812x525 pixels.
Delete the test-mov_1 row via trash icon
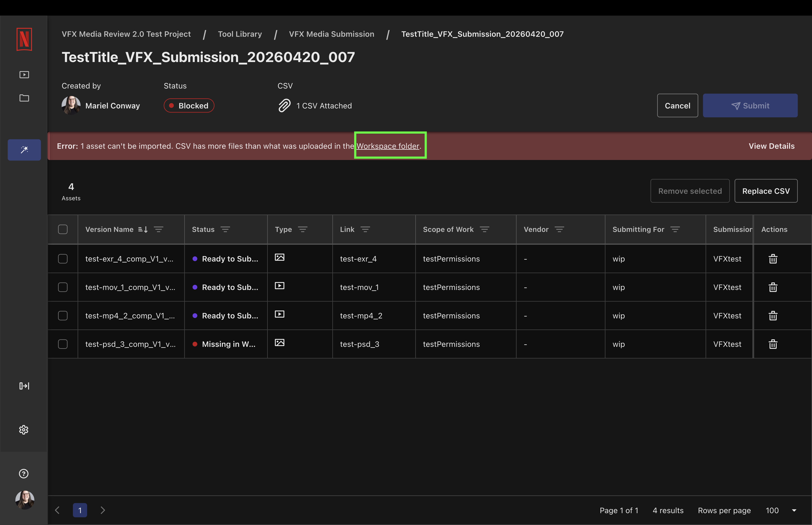coord(773,287)
